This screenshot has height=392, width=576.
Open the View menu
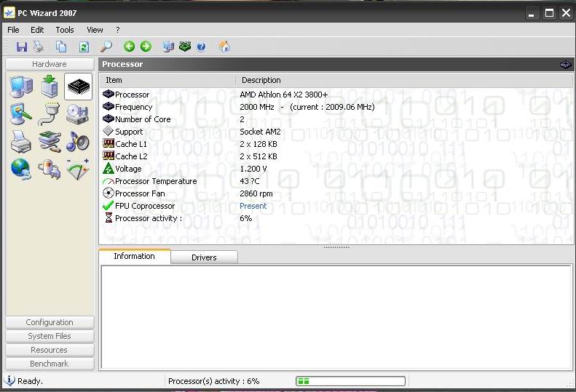tap(95, 30)
